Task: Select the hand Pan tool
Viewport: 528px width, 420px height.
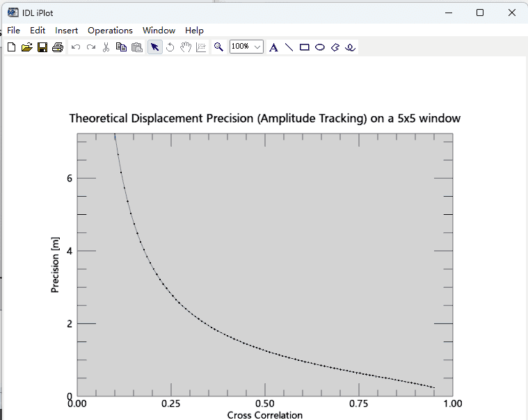Action: [x=186, y=47]
